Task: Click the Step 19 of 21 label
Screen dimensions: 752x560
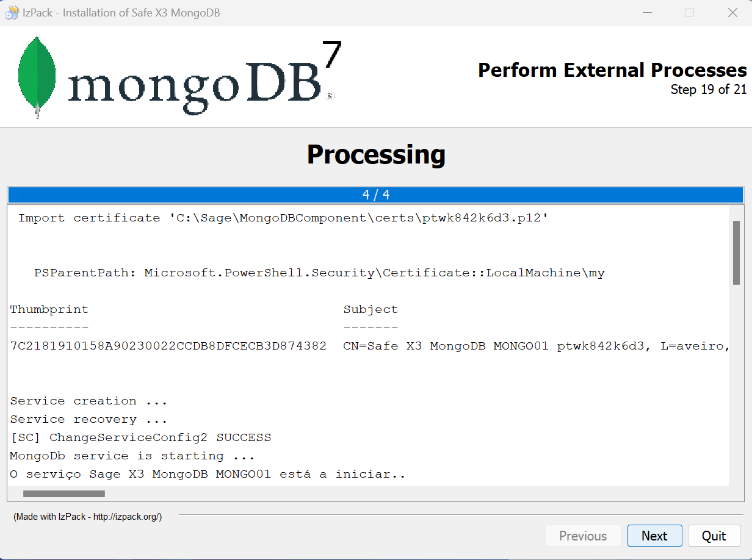Action: click(x=708, y=90)
